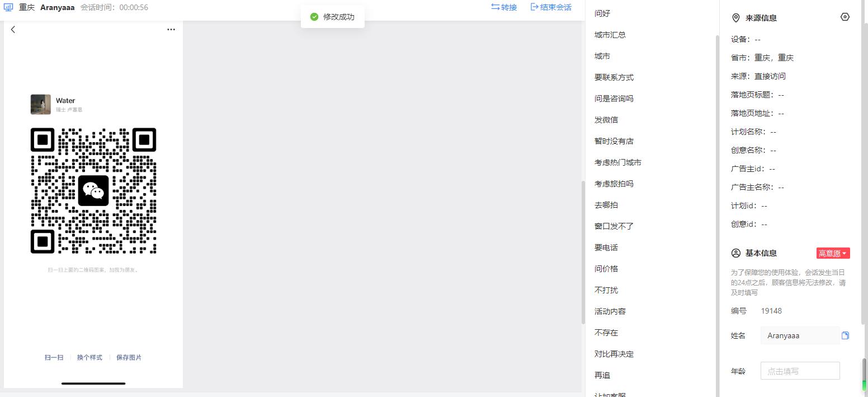
Task: Open the hexagon settings icon in 来源信息
Action: [x=845, y=17]
